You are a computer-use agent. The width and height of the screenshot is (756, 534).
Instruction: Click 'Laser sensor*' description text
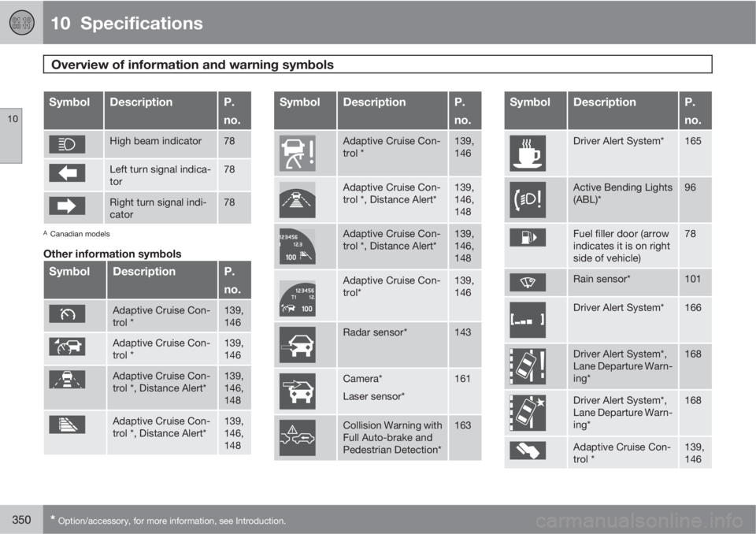pyautogui.click(x=373, y=396)
